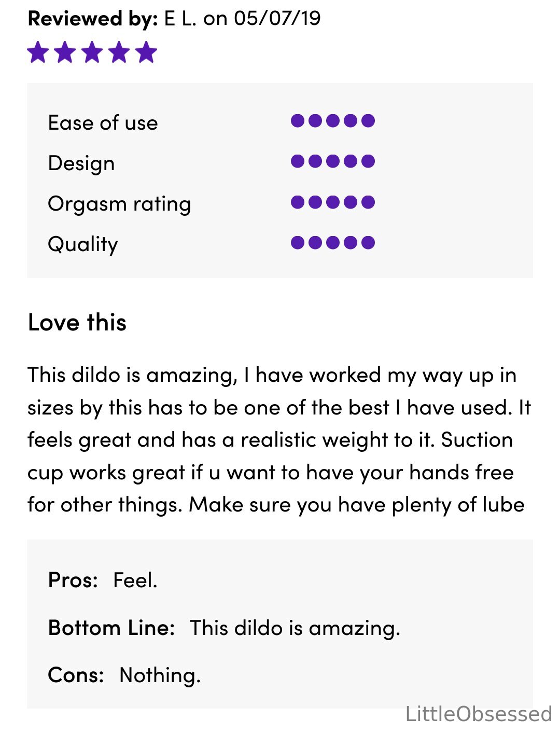Click the second dot in Quality rating row
The height and width of the screenshot is (733, 560).
315,242
